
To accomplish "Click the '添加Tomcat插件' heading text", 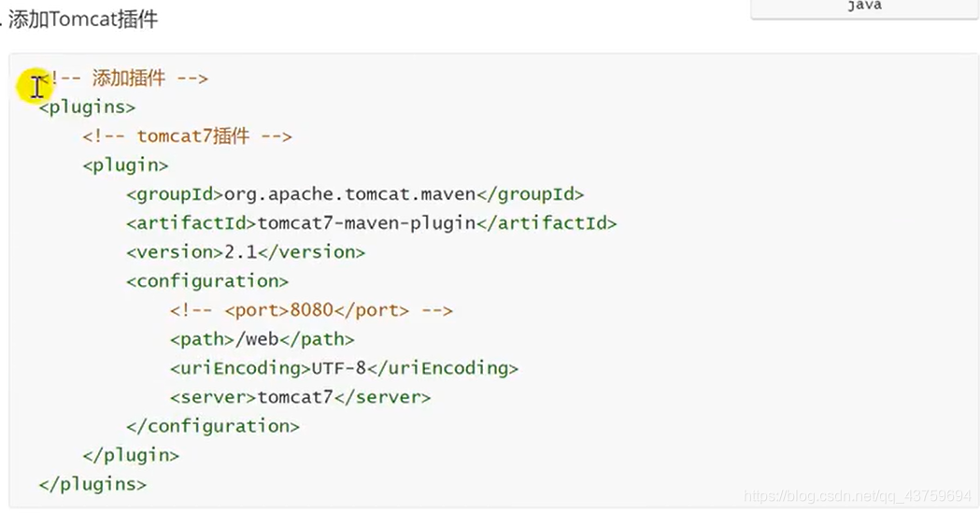I will [82, 20].
